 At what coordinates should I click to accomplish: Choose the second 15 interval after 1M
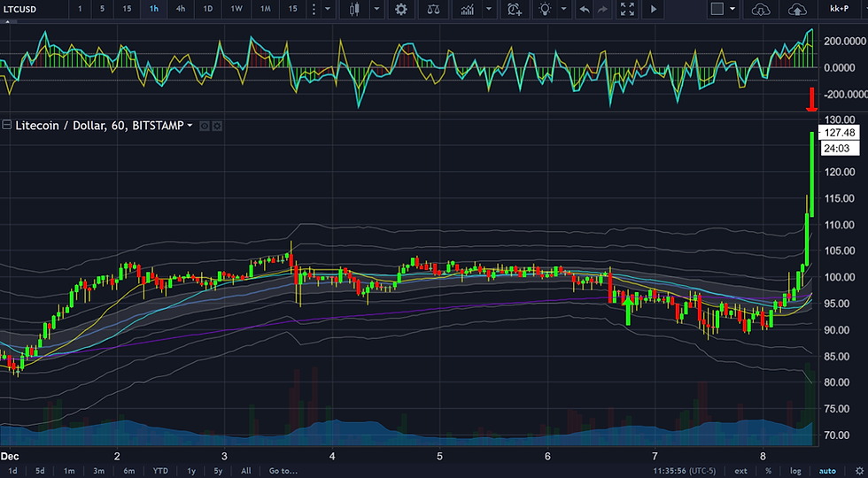(x=292, y=9)
